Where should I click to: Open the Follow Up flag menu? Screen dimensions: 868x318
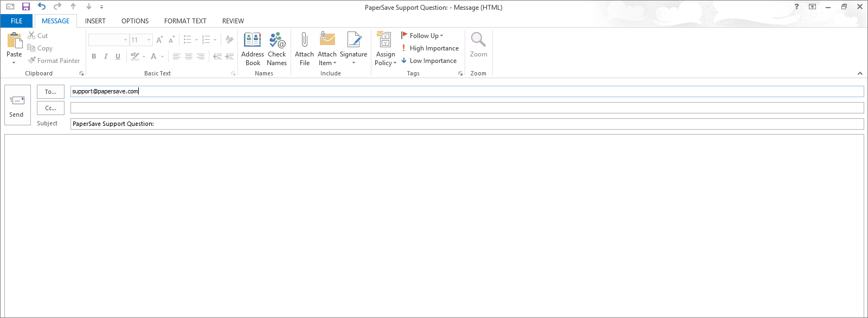[422, 36]
